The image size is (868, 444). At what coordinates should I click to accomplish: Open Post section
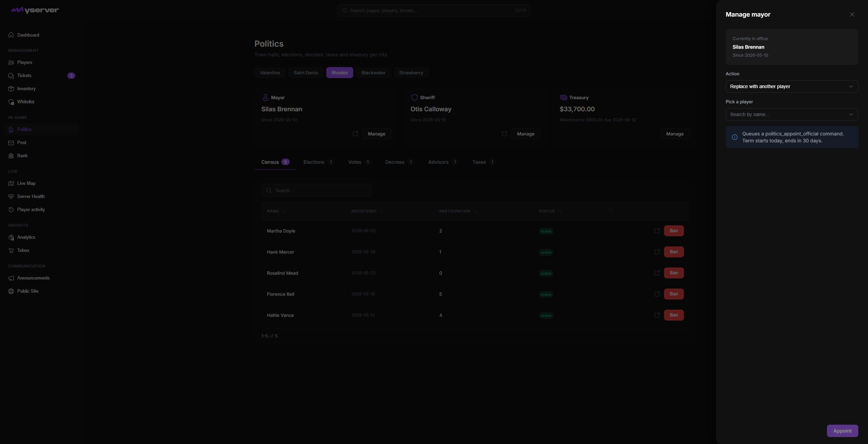41,143
